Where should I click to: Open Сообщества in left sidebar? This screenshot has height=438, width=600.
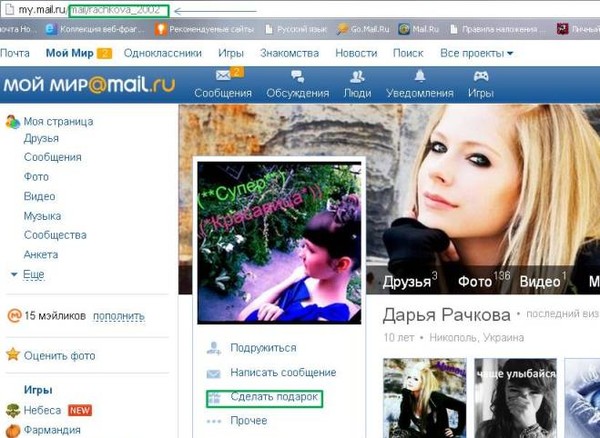(55, 235)
